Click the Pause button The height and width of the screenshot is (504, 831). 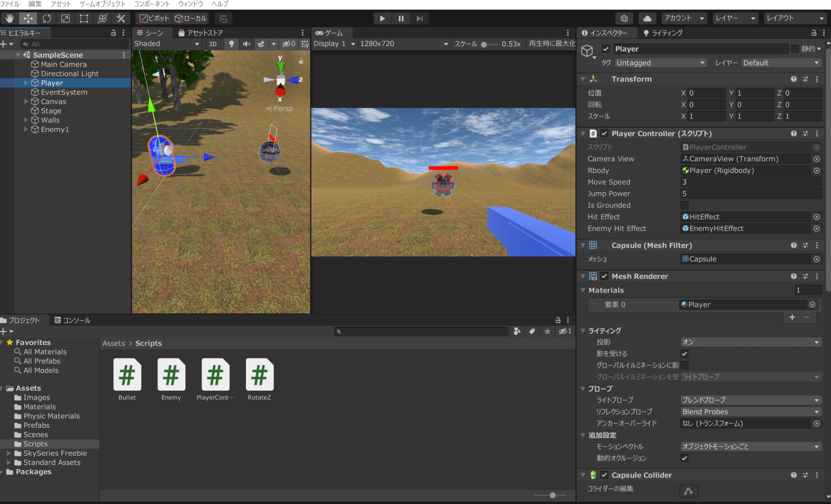(x=401, y=18)
